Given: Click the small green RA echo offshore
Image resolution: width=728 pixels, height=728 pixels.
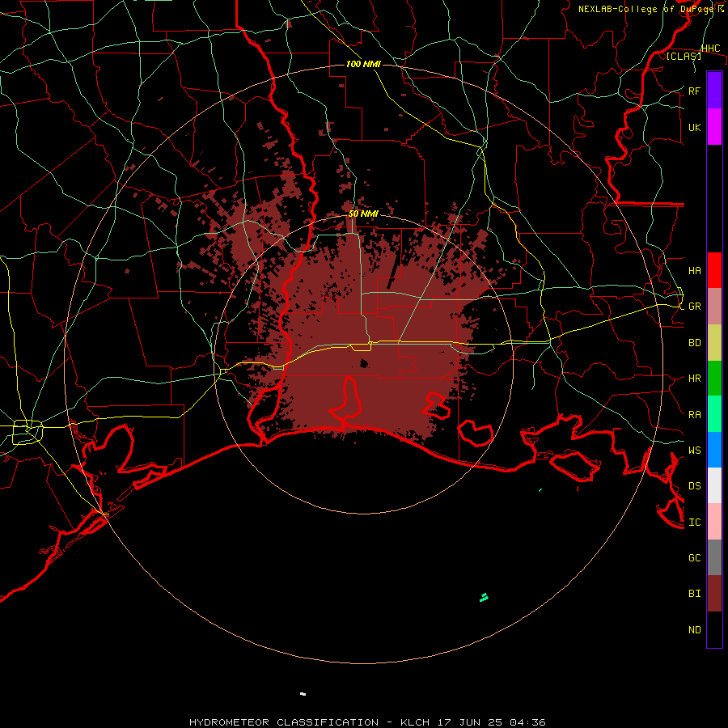Looking at the screenshot, I should [x=484, y=597].
